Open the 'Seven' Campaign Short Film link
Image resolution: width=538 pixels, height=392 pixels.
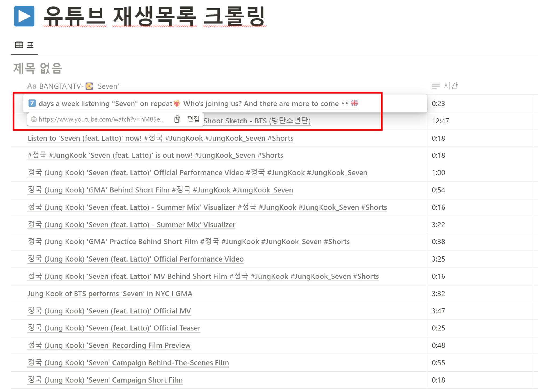point(105,380)
